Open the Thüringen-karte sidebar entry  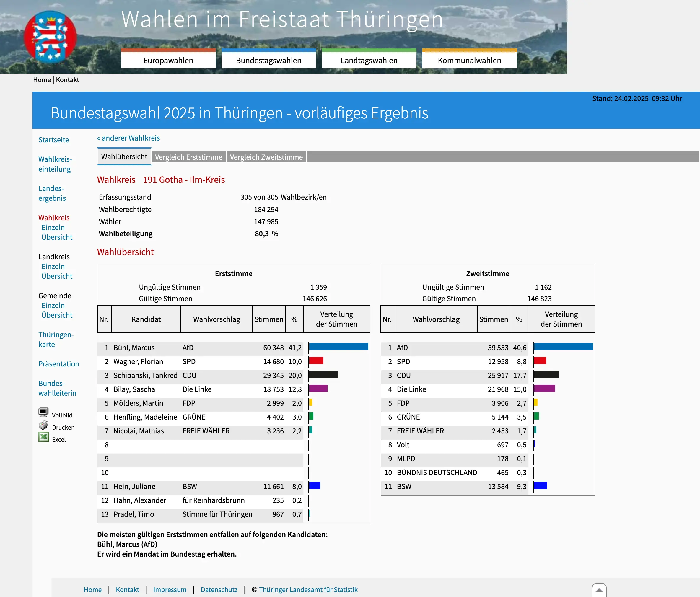click(56, 339)
